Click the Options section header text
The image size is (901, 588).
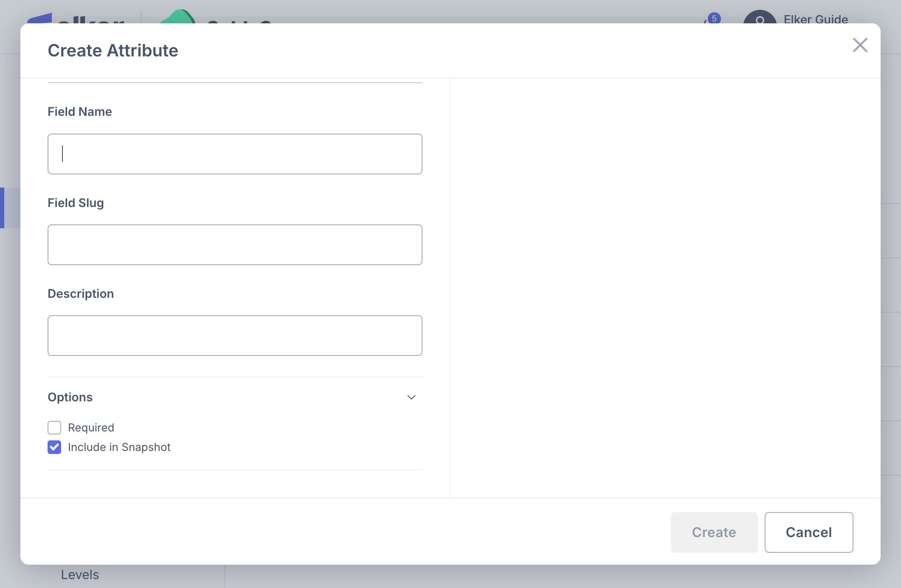70,397
